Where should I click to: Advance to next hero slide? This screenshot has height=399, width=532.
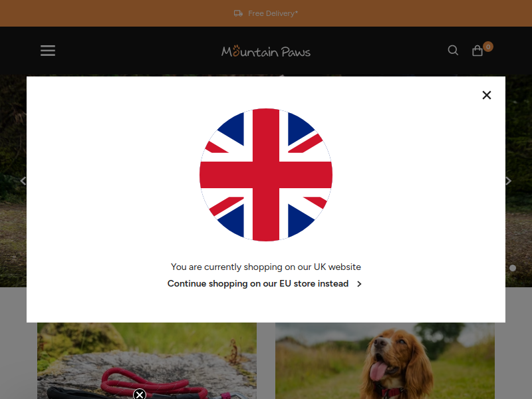tap(508, 181)
